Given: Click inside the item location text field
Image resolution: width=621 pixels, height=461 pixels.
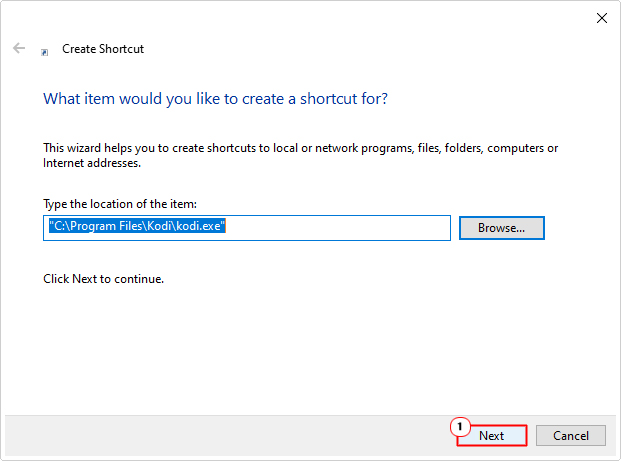Looking at the screenshot, I should [x=340, y=228].
